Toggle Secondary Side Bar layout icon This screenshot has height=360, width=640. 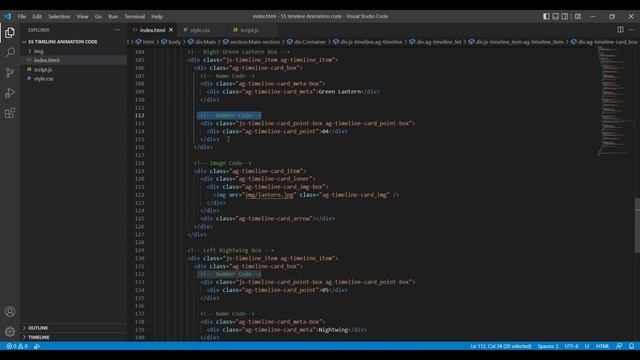pyautogui.click(x=564, y=16)
